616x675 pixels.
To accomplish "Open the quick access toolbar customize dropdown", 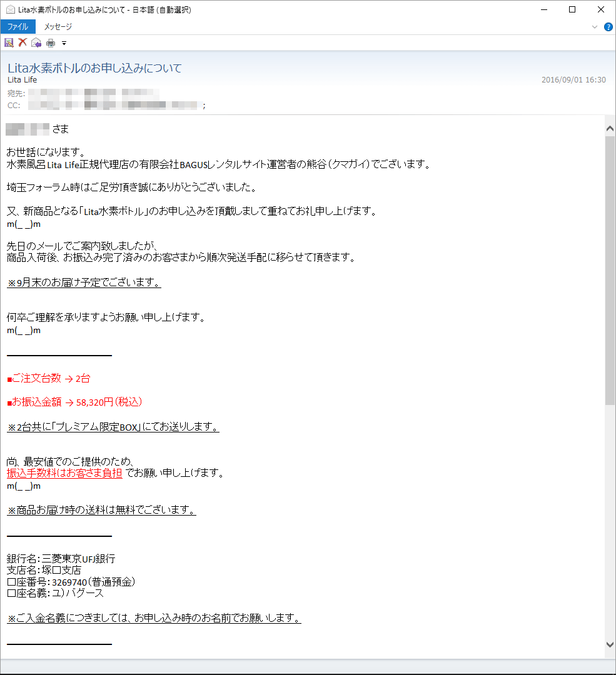I will 64,43.
